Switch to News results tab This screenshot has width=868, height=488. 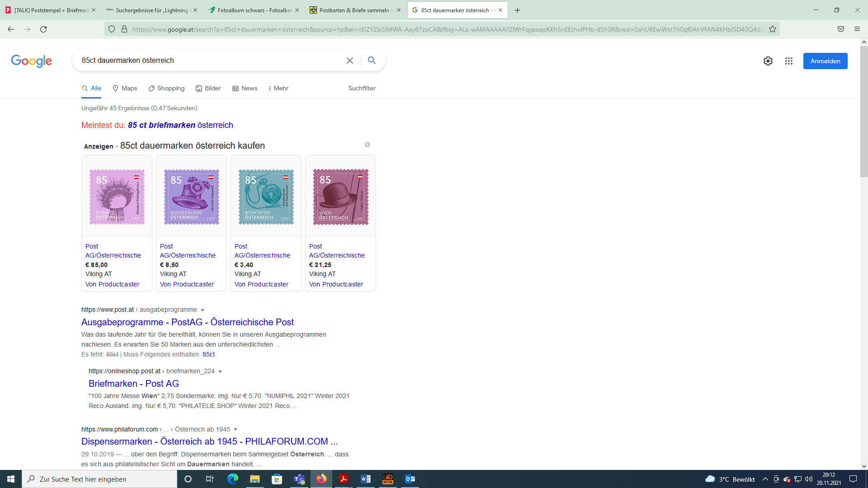tap(245, 88)
